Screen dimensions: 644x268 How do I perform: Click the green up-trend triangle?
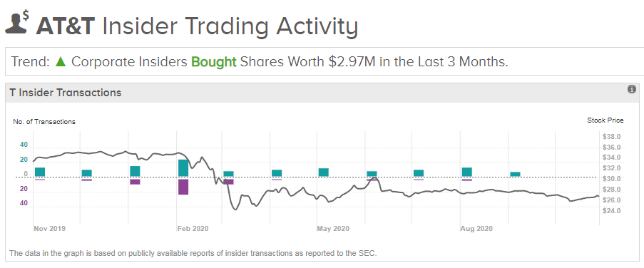pos(61,61)
